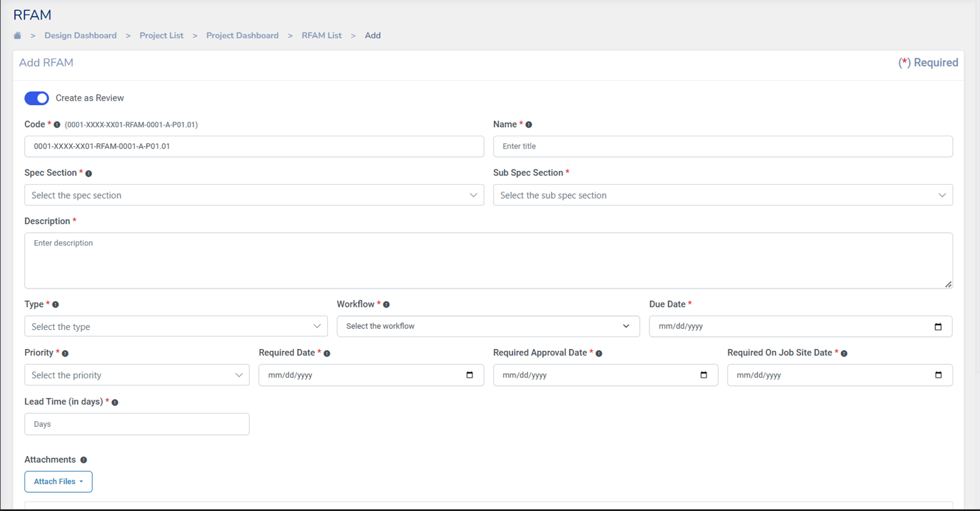The image size is (980, 511).
Task: Toggle the Create as Review switch
Action: point(37,98)
